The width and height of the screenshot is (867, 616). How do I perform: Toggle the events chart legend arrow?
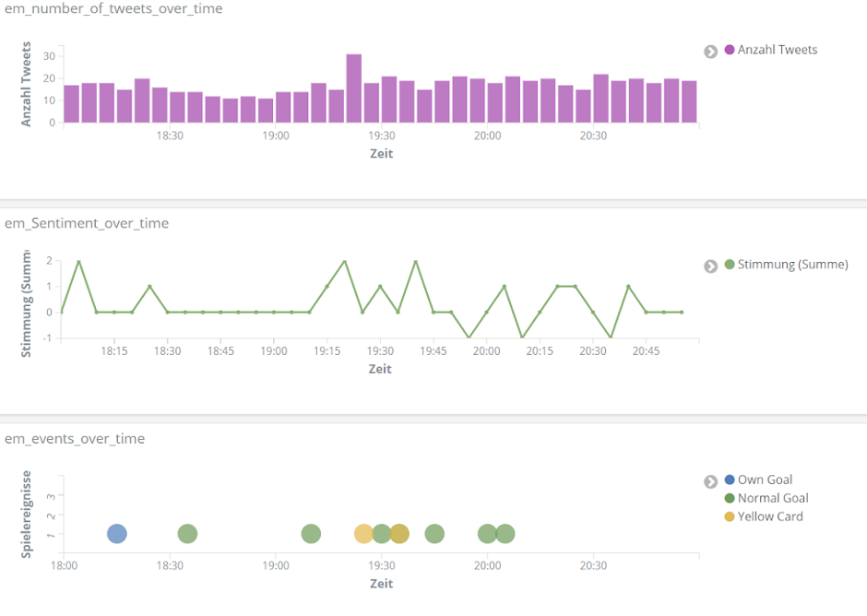pyautogui.click(x=710, y=480)
